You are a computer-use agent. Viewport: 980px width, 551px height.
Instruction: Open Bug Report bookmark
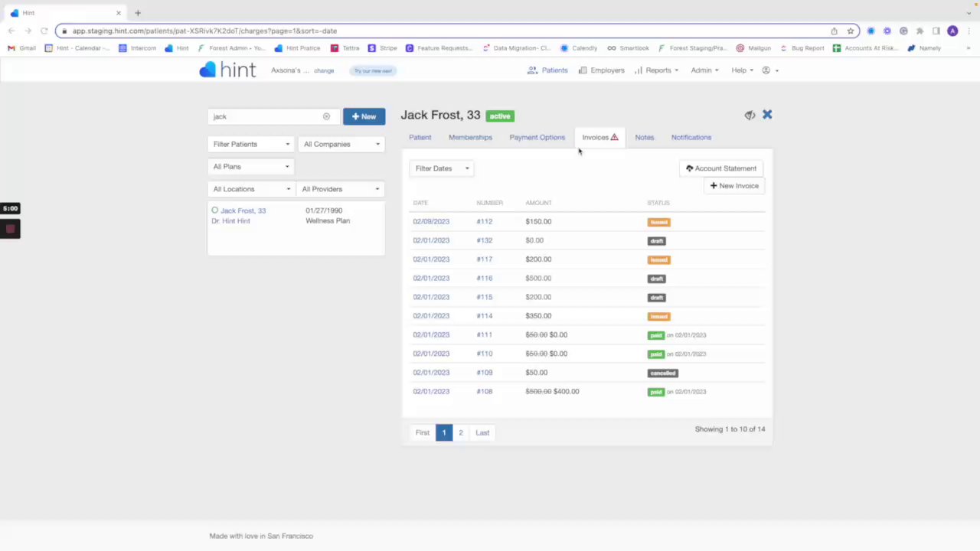coord(802,48)
